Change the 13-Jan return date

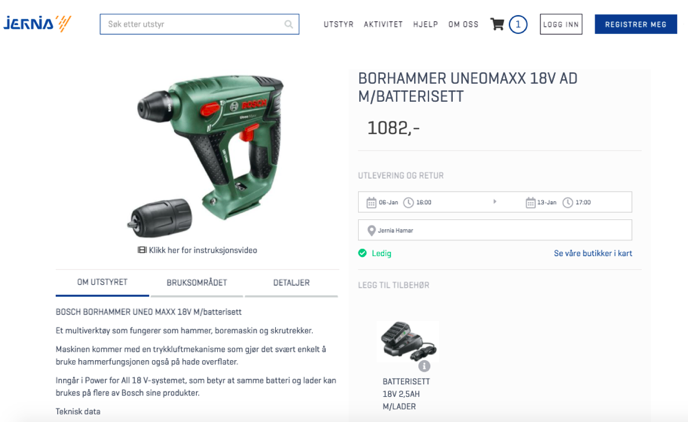point(547,202)
